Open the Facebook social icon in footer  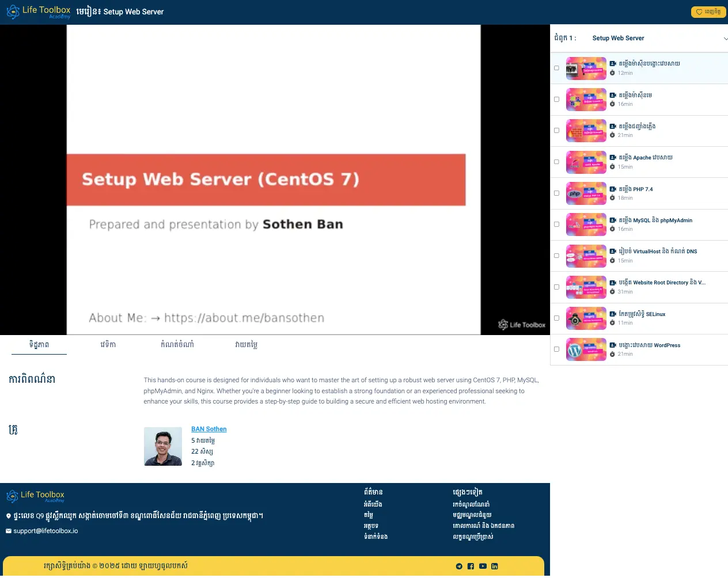(x=471, y=566)
